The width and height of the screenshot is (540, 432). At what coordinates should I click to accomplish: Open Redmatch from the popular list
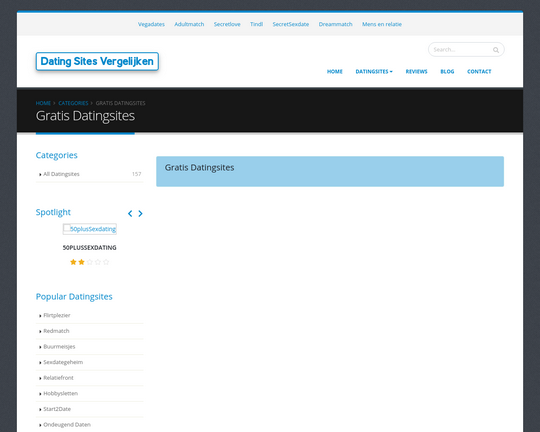click(56, 331)
